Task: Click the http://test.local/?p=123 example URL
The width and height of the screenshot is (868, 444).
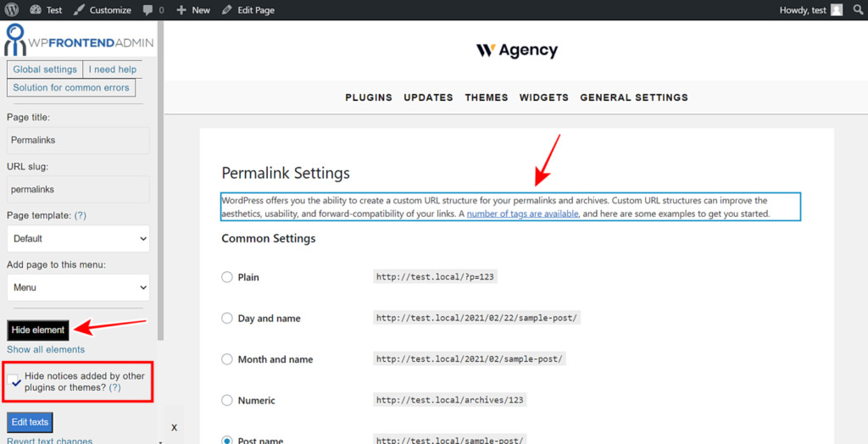Action: (x=435, y=277)
